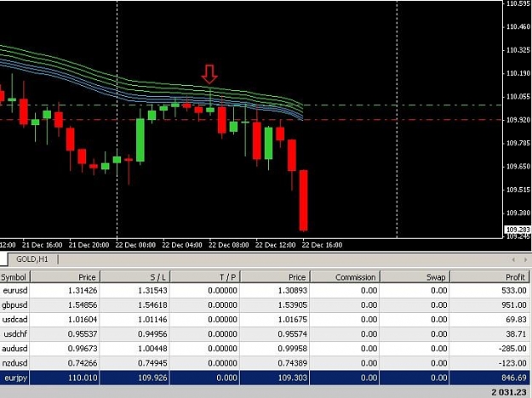Switch to the GOLD,H1 chart tab

tap(32, 259)
